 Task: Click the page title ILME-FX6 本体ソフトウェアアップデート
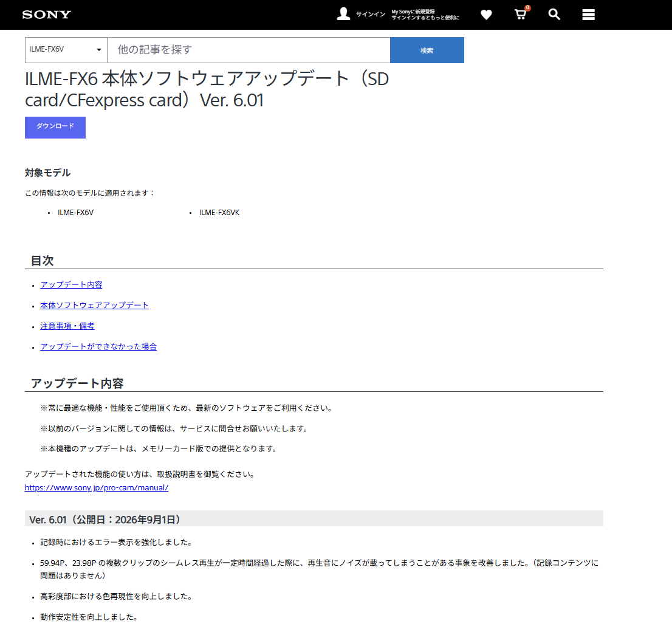point(207,89)
